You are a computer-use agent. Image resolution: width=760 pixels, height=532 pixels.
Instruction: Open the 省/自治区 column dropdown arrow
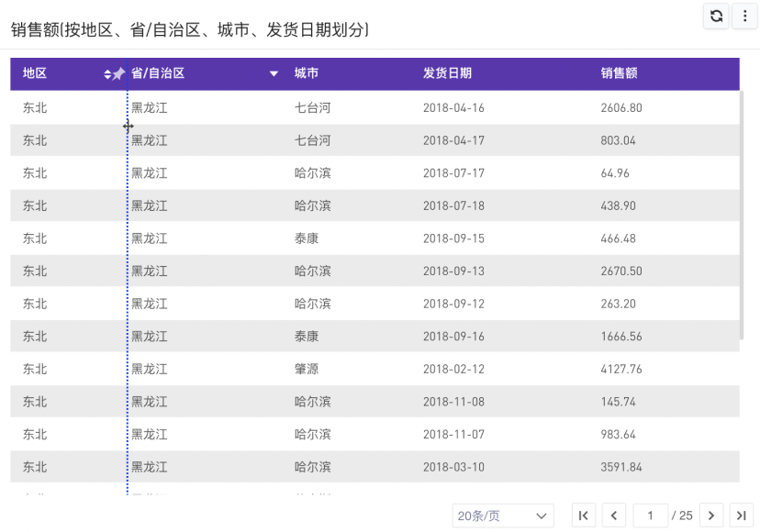click(x=274, y=73)
